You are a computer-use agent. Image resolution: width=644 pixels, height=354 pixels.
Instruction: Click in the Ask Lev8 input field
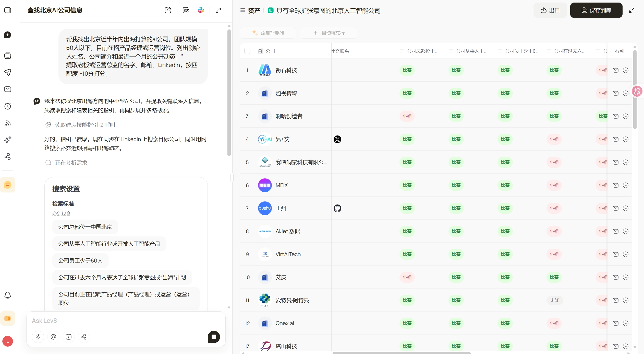(x=126, y=321)
